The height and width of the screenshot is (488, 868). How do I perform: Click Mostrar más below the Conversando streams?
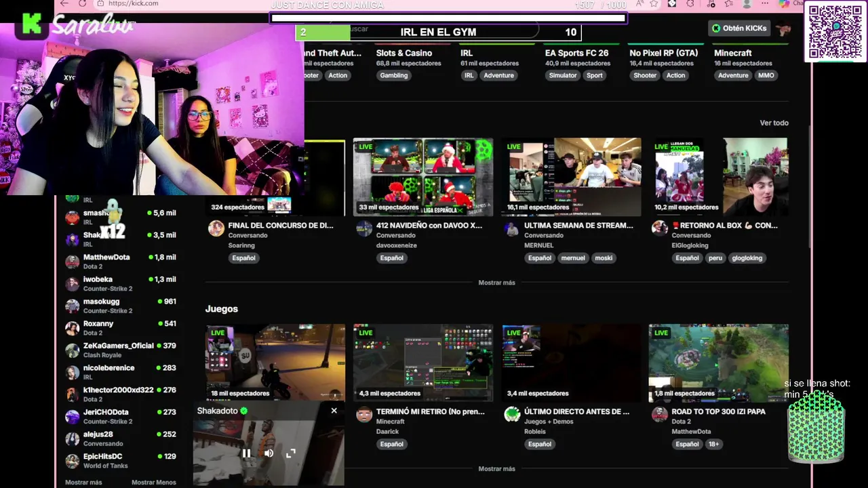pos(497,283)
